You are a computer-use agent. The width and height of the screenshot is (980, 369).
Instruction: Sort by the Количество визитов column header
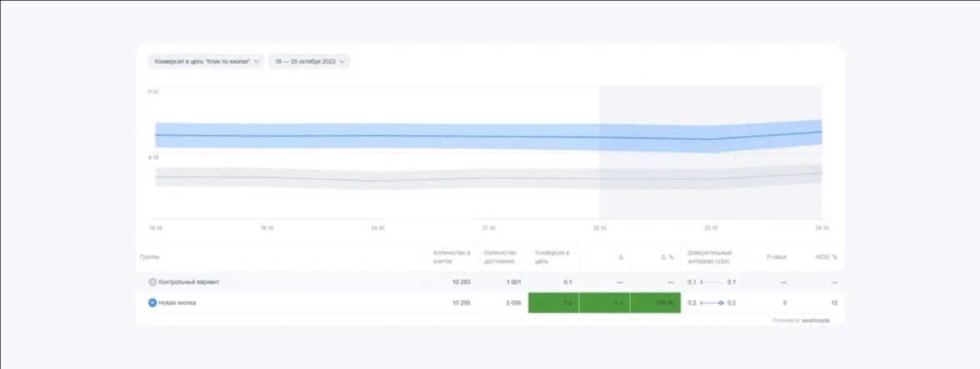coord(451,257)
